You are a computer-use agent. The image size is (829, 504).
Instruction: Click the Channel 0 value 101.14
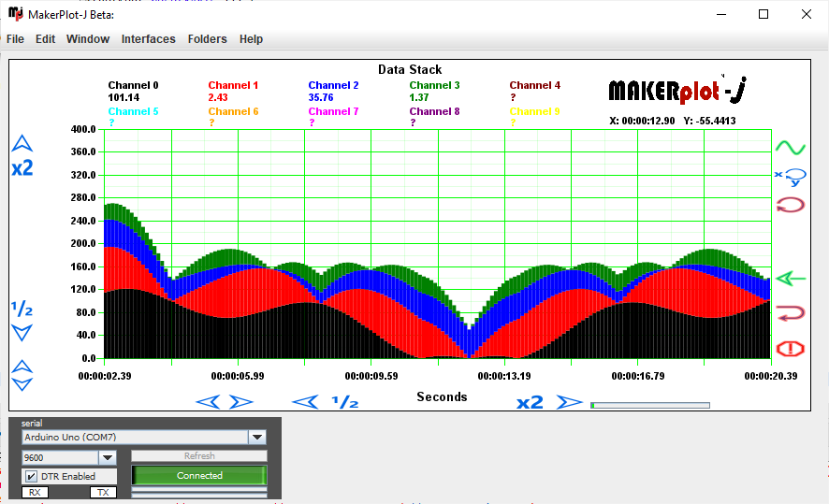124,98
